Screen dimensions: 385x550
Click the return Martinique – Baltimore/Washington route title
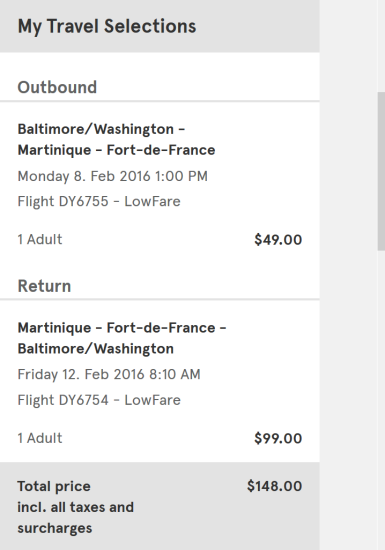pyautogui.click(x=122, y=338)
